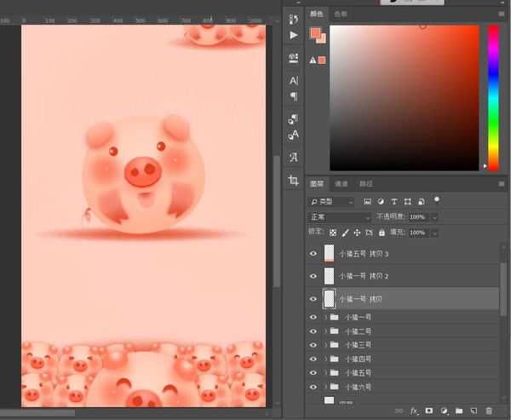The width and height of the screenshot is (511, 420).
Task: Click the lock all padlock icon
Action: (382, 233)
